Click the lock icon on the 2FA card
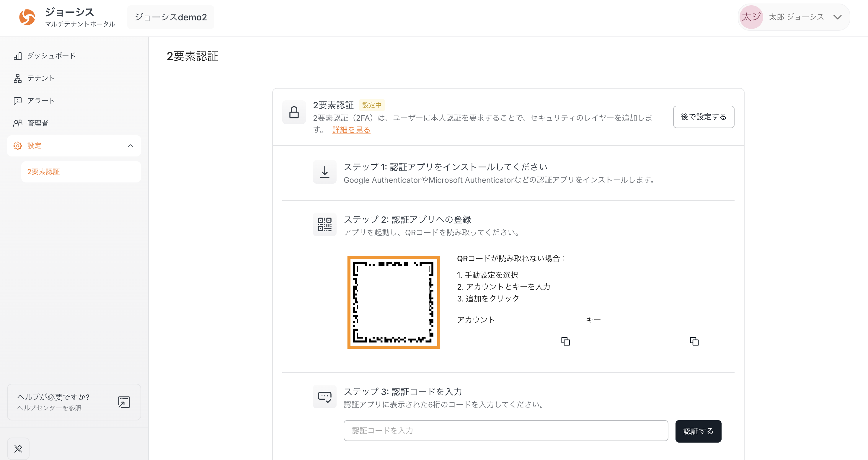The height and width of the screenshot is (460, 868). tap(294, 112)
